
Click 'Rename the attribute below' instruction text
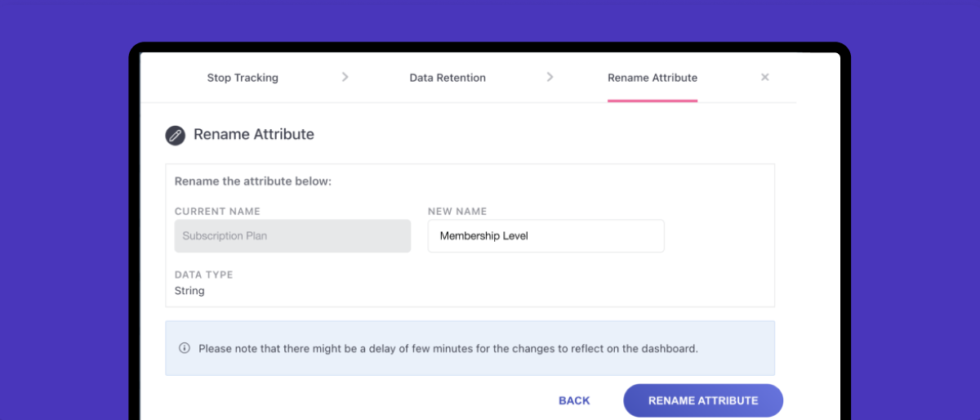(x=253, y=181)
